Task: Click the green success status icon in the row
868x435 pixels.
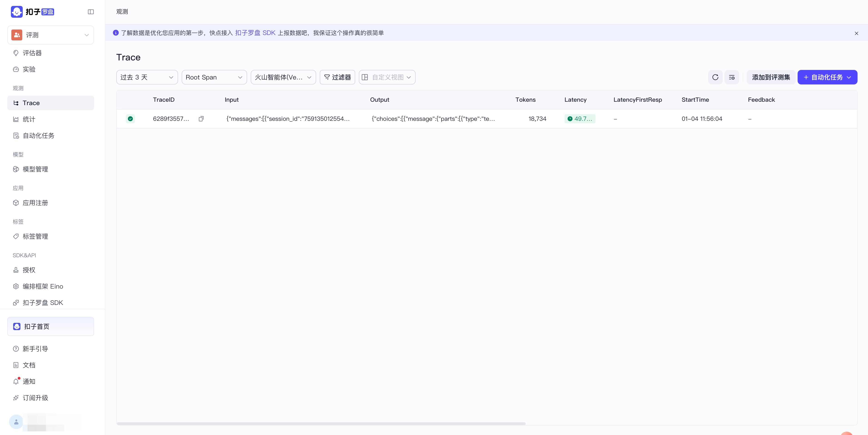Action: click(130, 119)
